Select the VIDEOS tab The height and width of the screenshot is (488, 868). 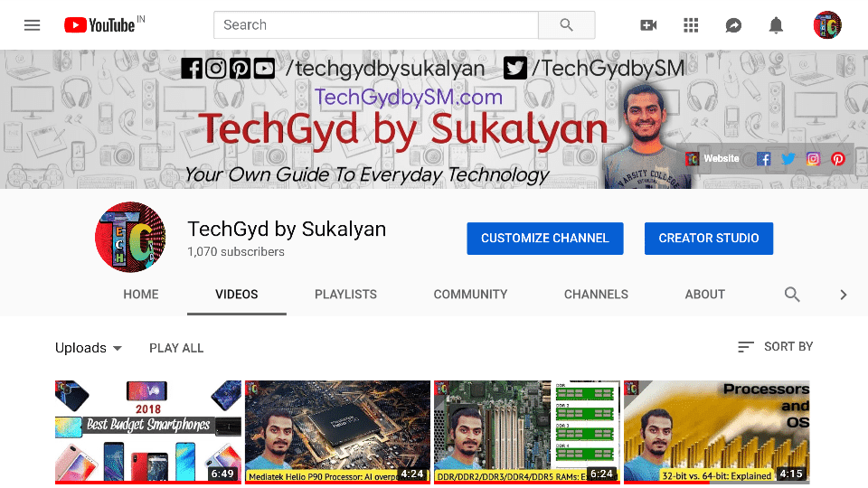coord(236,295)
